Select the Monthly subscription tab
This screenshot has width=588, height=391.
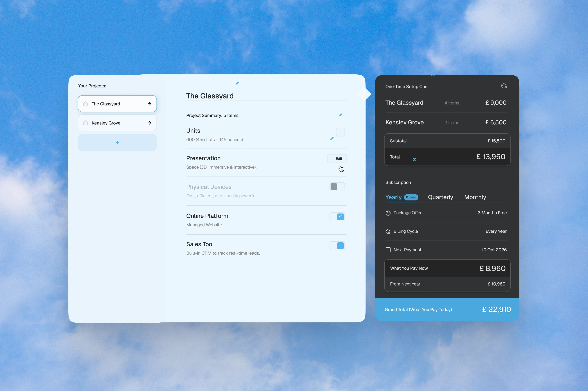point(475,197)
